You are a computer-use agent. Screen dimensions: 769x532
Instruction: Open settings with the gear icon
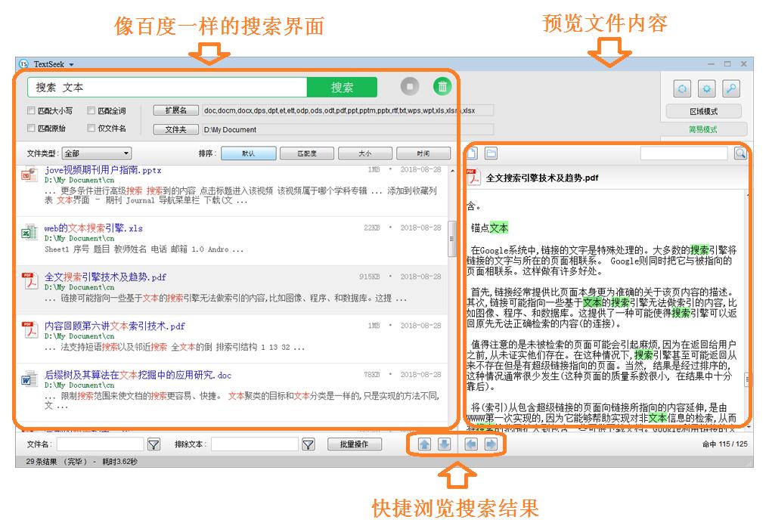706,89
